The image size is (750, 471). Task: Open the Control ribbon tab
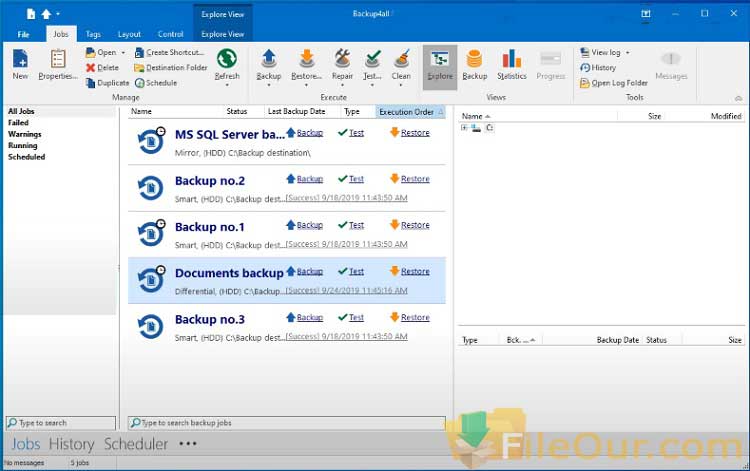pos(170,34)
